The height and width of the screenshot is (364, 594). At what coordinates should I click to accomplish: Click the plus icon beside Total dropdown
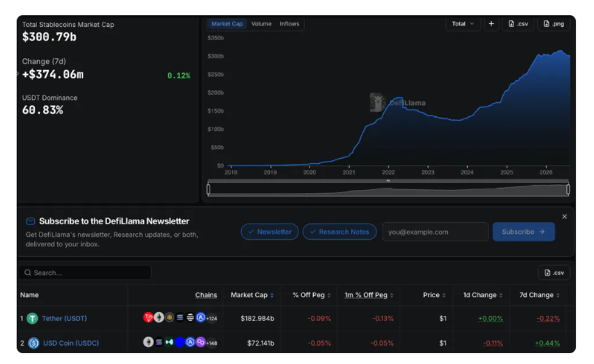tap(491, 24)
